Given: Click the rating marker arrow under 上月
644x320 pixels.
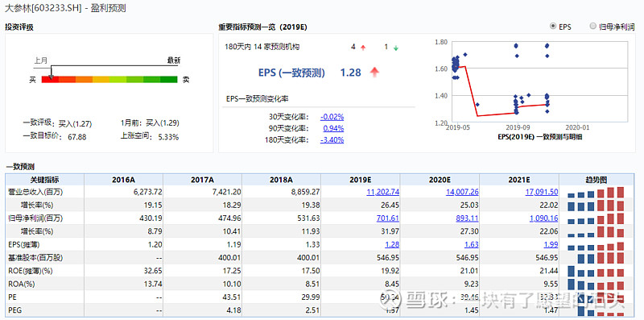Looking at the screenshot, I should tap(51, 77).
